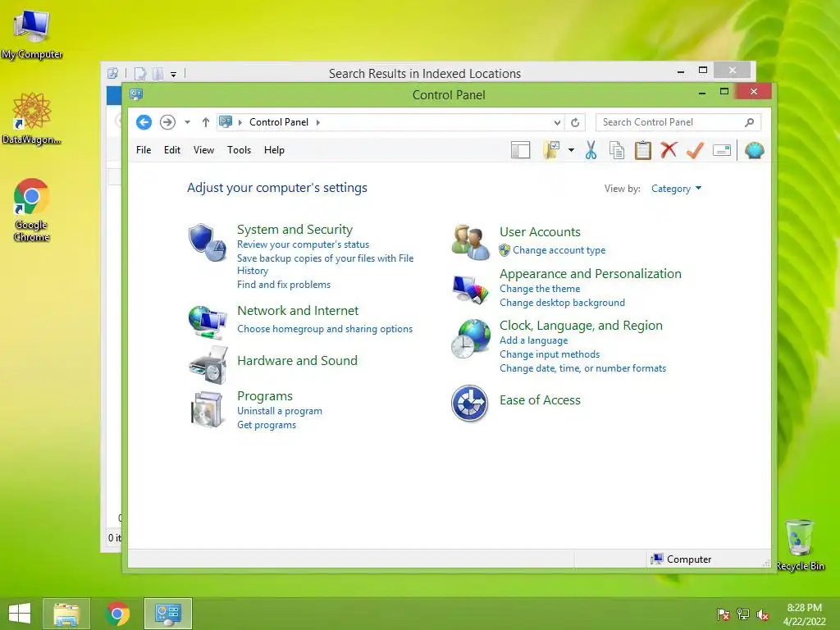Click Change account type link
This screenshot has height=630, width=840.
click(559, 250)
